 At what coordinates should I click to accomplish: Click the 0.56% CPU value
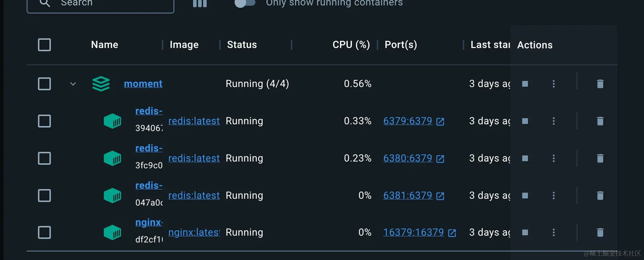coord(358,84)
